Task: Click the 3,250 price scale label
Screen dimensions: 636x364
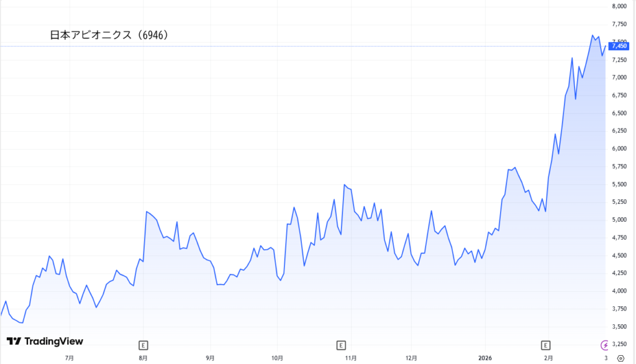Action: click(619, 344)
